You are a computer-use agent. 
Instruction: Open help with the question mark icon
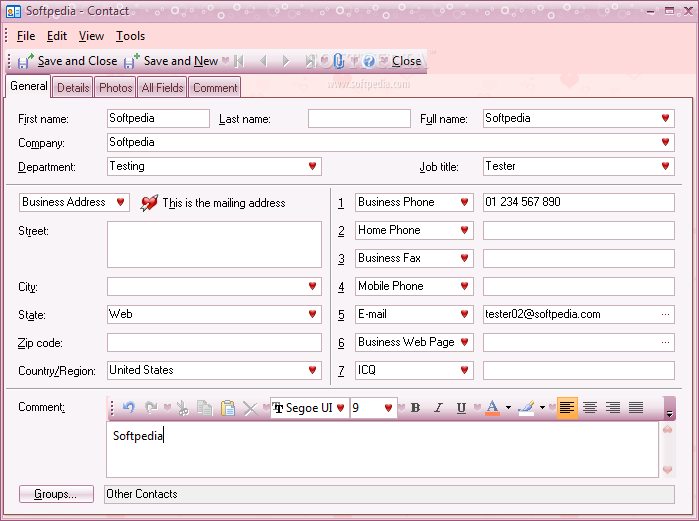tap(369, 61)
